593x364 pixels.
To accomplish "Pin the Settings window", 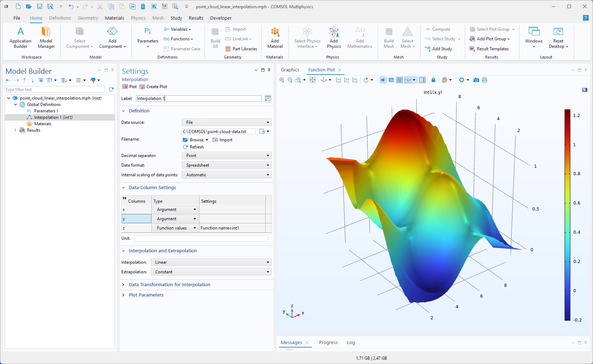I will (x=269, y=70).
